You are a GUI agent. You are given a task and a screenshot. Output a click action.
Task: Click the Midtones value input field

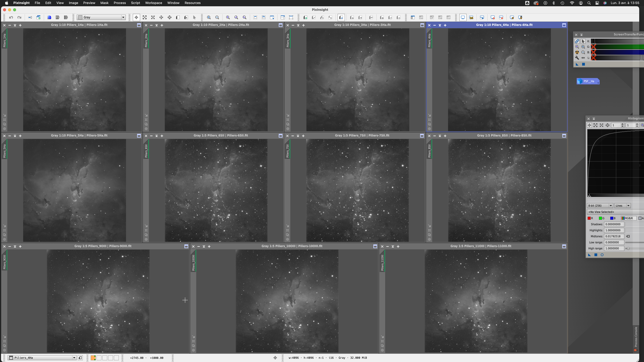tap(614, 236)
